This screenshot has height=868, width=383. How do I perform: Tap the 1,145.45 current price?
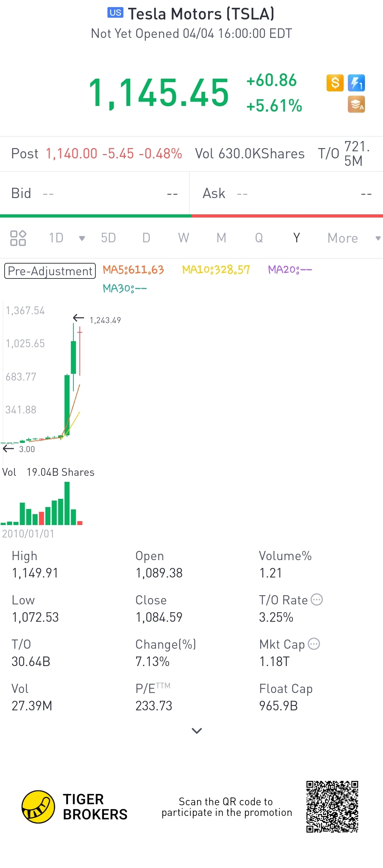coord(159,93)
